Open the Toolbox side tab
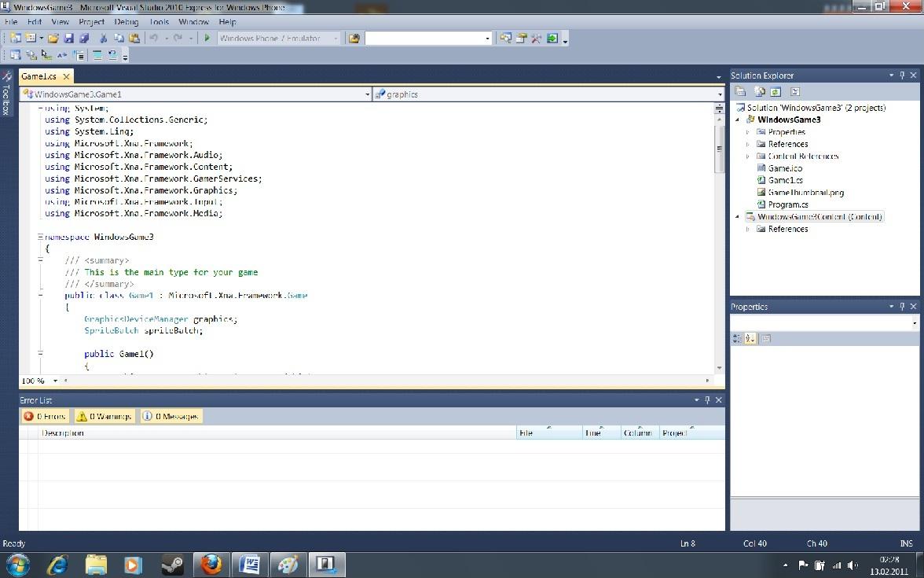Viewport: 924px width, 578px height. click(x=6, y=93)
